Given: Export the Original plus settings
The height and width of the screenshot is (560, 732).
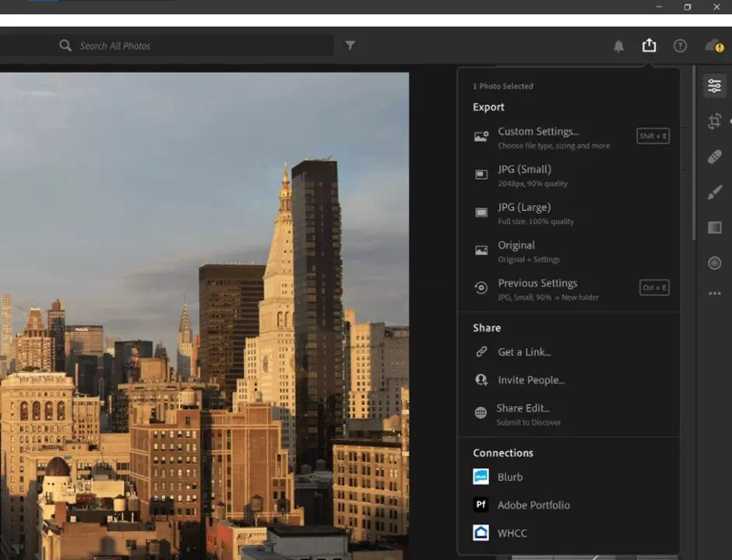Looking at the screenshot, I should [569, 252].
